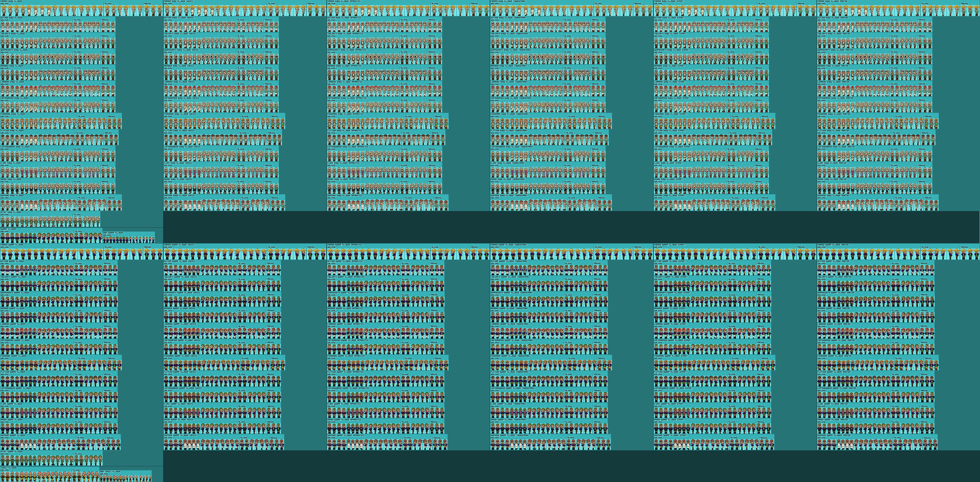Click 'Leatherworker Swamp Villager (Journeyman)' heading
The width and height of the screenshot is (980, 482).
pyautogui.click(x=513, y=388)
